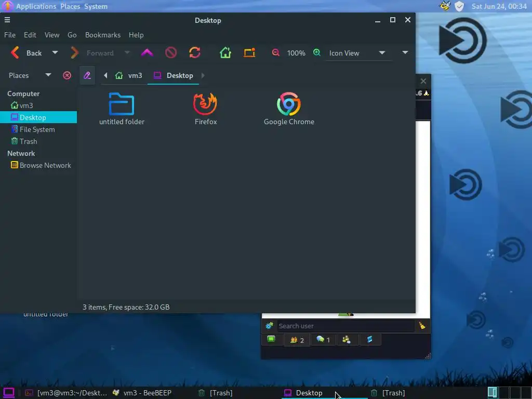Click the date and time clock

[499, 6]
